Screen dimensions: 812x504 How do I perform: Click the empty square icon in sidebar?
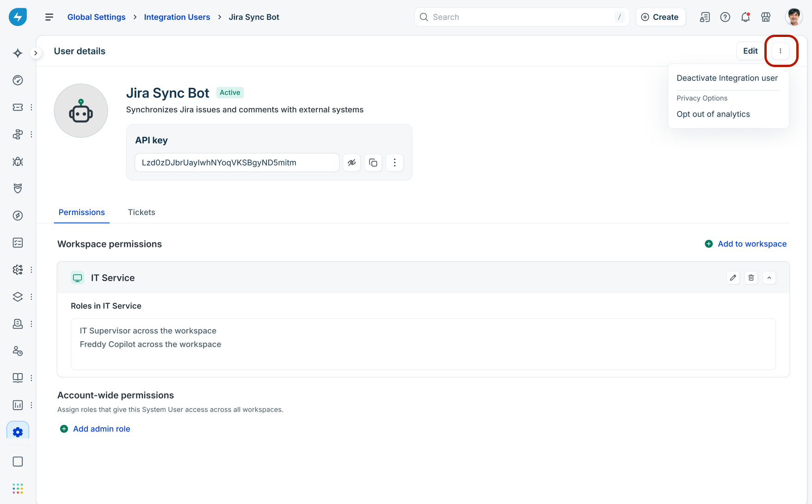click(18, 461)
